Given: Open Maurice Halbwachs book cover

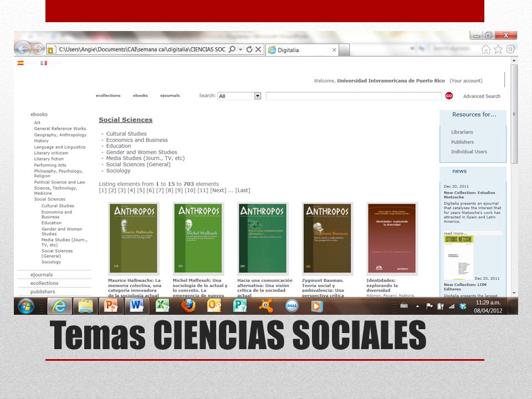Looking at the screenshot, I should [x=134, y=238].
